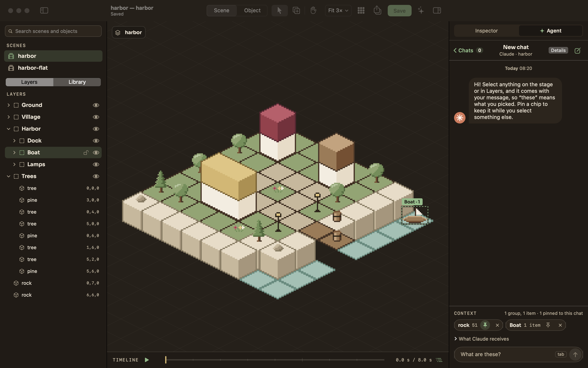Image resolution: width=588 pixels, height=368 pixels.
Task: Hide the Trees layer
Action: pyautogui.click(x=96, y=176)
